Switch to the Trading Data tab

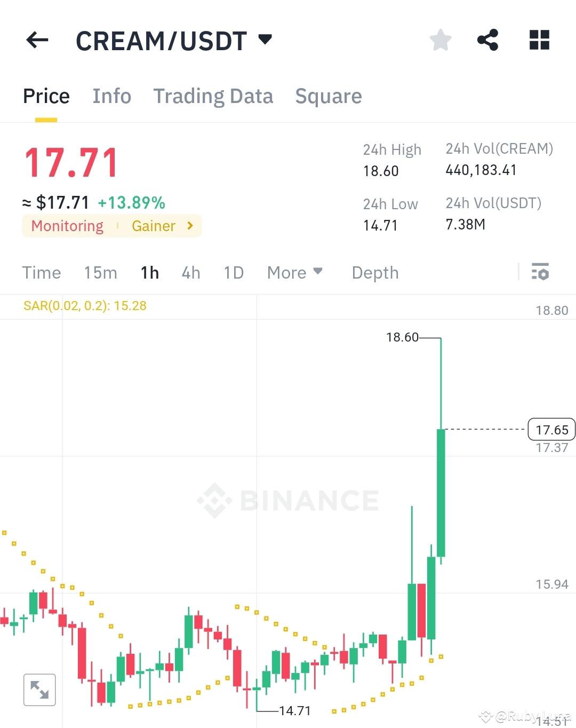213,96
